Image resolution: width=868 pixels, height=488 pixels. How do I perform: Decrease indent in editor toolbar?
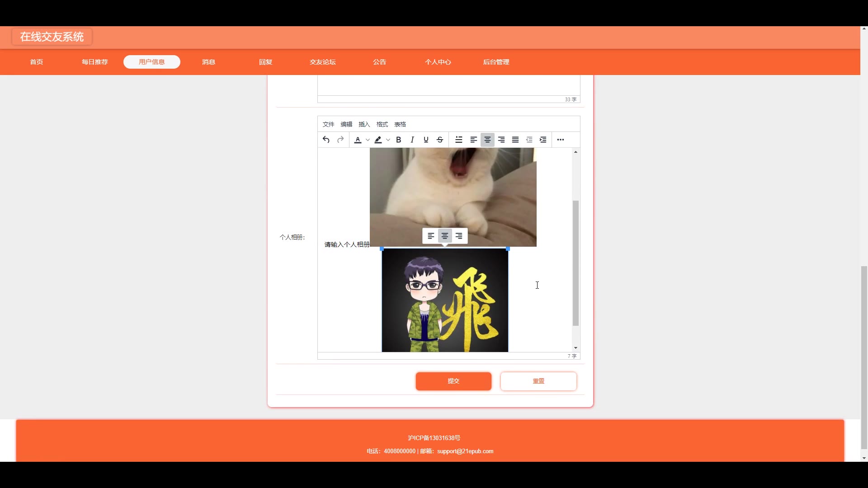[x=529, y=140]
